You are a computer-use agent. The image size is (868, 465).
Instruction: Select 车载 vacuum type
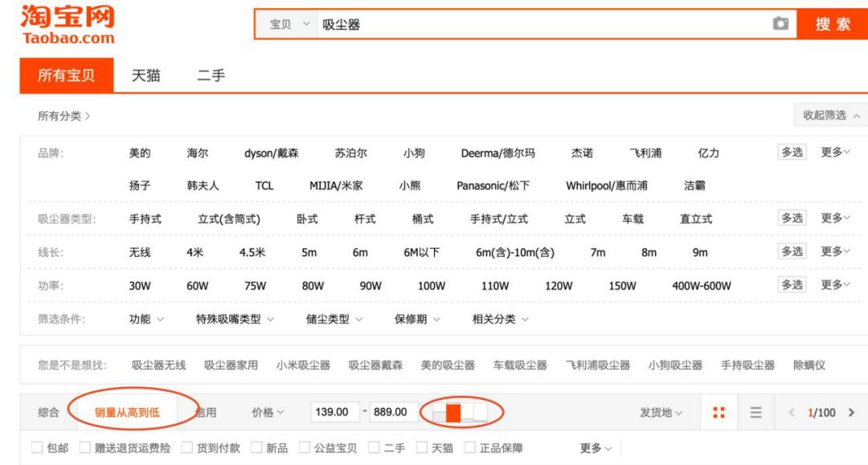pos(633,219)
